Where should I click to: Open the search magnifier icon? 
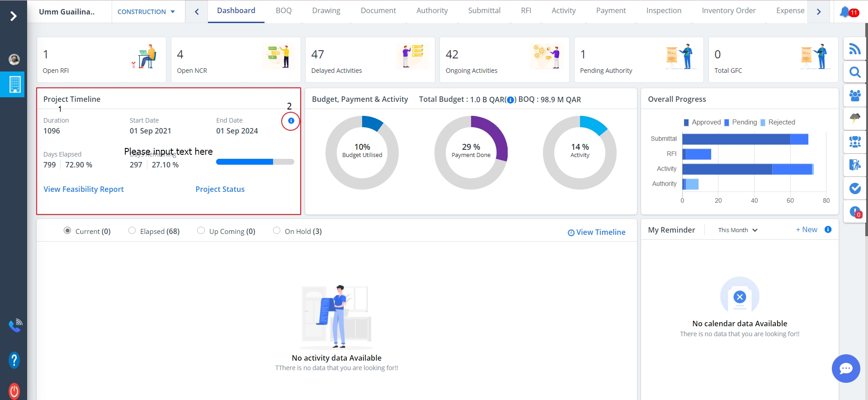(x=854, y=72)
